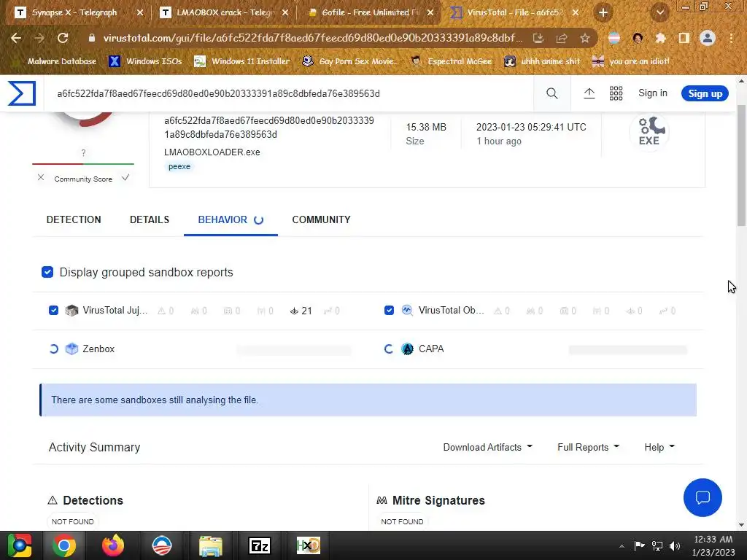Click the upload file icon
Viewport: 747px width, 560px height.
click(x=589, y=93)
